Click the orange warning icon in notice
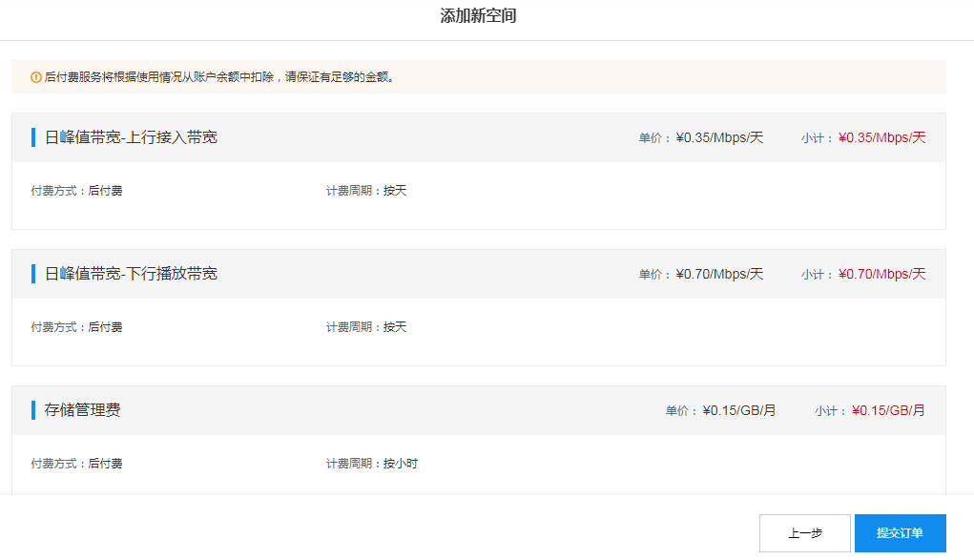 point(36,77)
